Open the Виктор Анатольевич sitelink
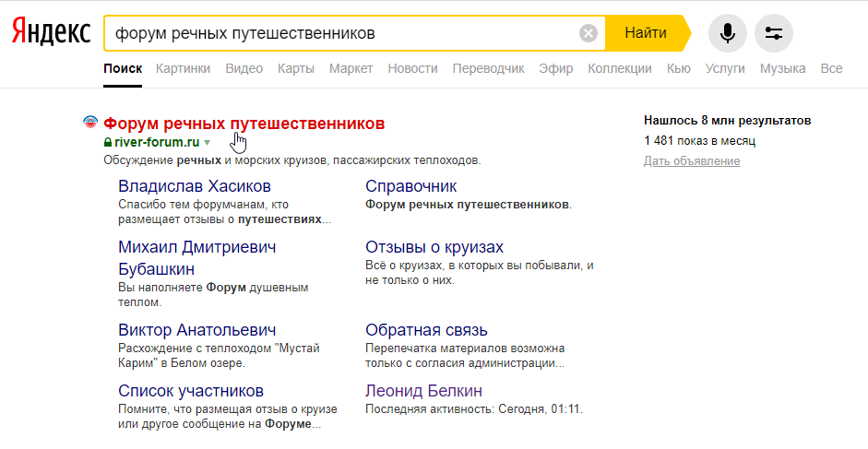 [x=197, y=330]
